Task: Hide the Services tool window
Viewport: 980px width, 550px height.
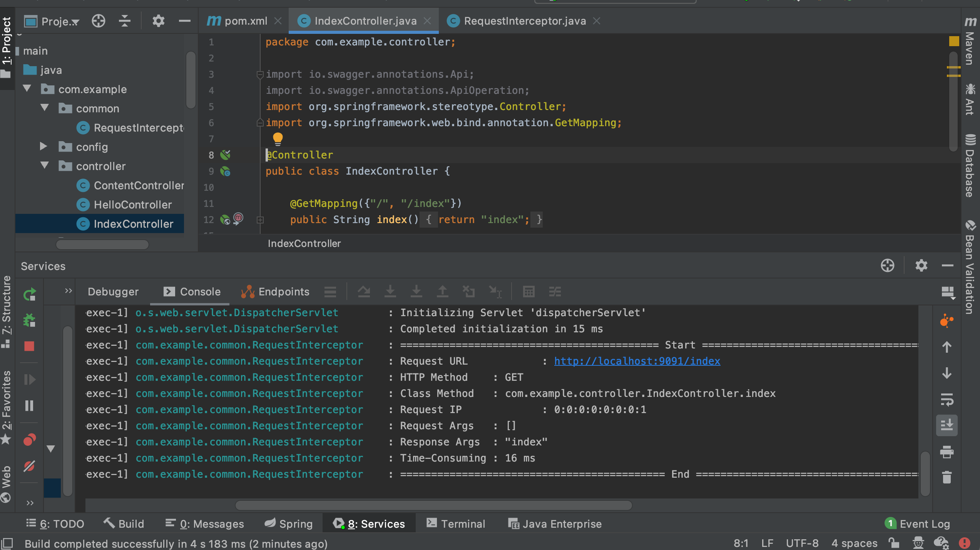Action: point(948,265)
